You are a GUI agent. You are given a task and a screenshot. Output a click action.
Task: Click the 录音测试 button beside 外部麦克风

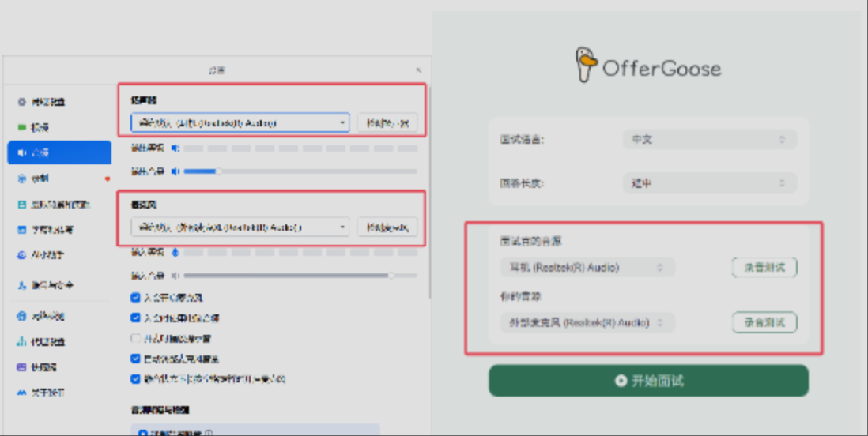tap(764, 323)
